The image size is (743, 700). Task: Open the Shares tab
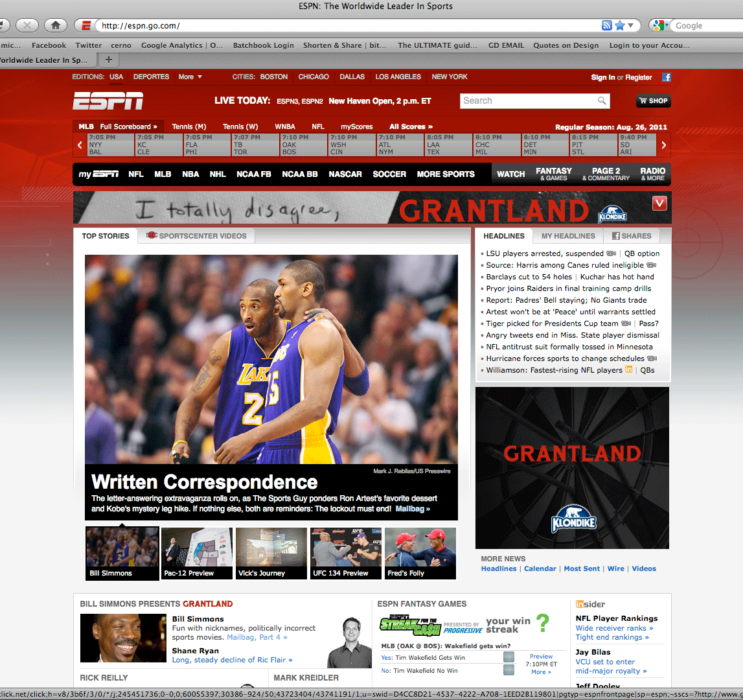click(x=632, y=236)
